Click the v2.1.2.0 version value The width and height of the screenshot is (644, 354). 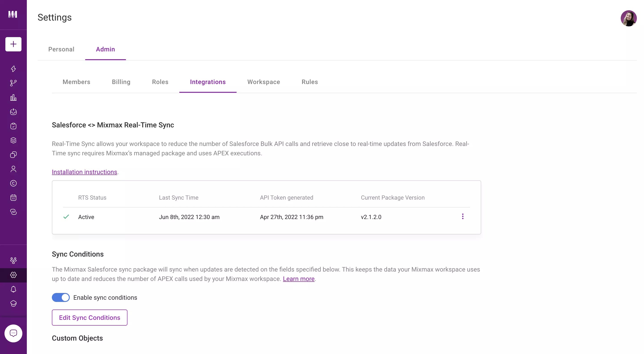(x=371, y=217)
